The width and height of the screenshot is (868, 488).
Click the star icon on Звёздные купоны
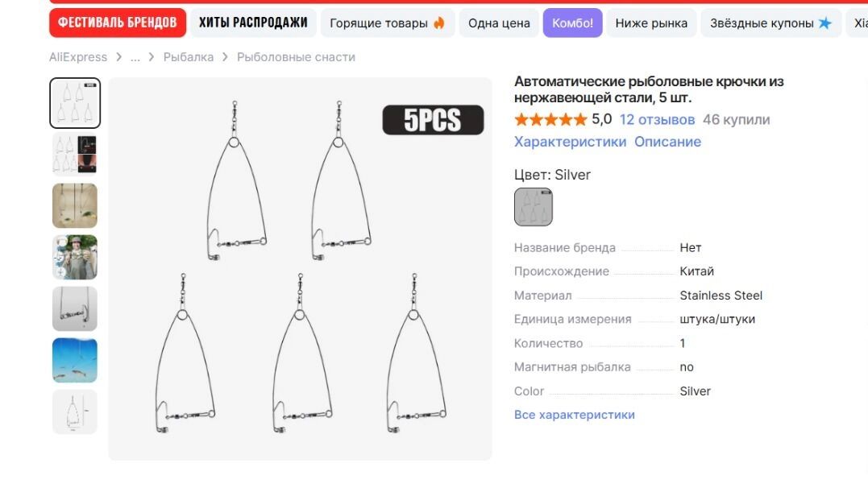tap(824, 23)
